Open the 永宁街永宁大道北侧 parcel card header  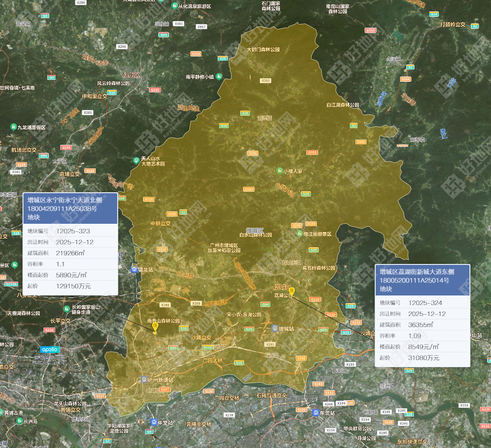[70, 208]
